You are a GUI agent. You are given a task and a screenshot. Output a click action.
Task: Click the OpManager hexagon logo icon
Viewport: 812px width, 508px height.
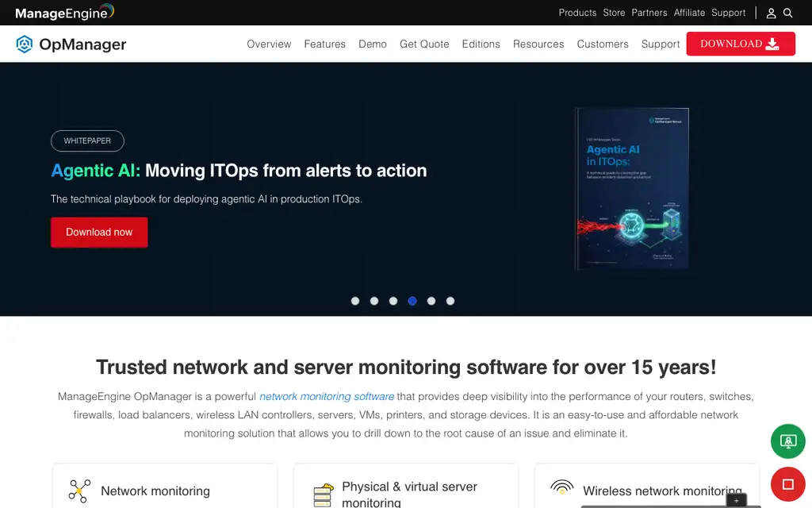coord(25,44)
